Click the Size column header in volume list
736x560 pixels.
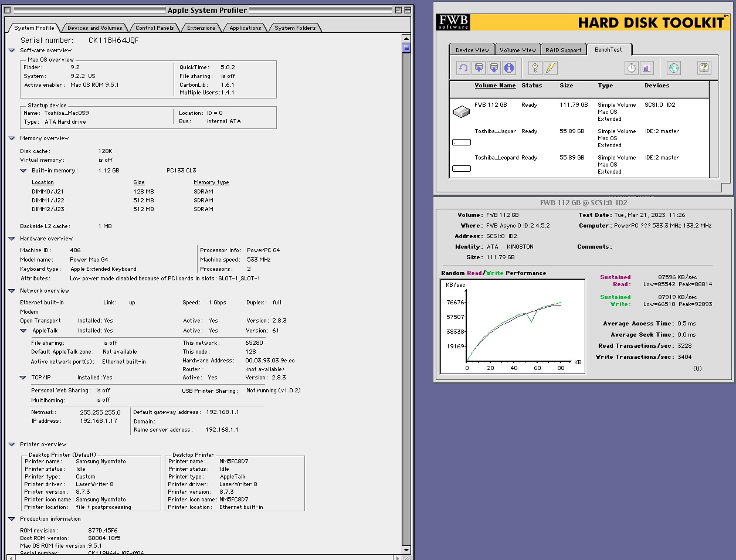click(x=566, y=86)
